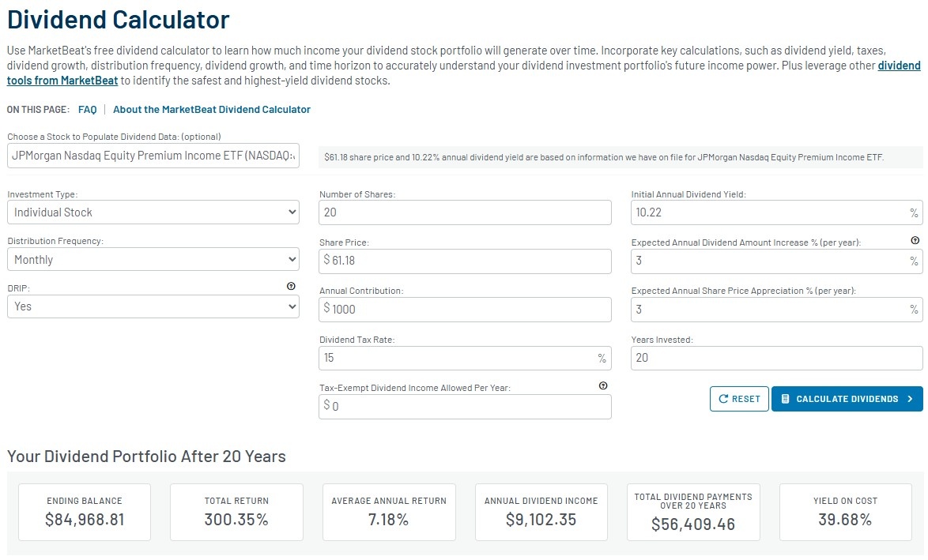
Task: Click the Years Invested input field
Action: point(776,358)
